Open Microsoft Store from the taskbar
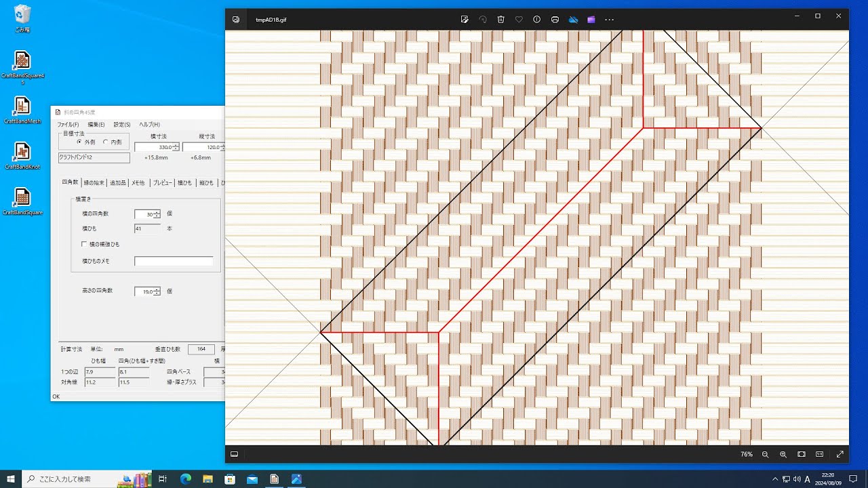868x488 pixels. click(230, 479)
